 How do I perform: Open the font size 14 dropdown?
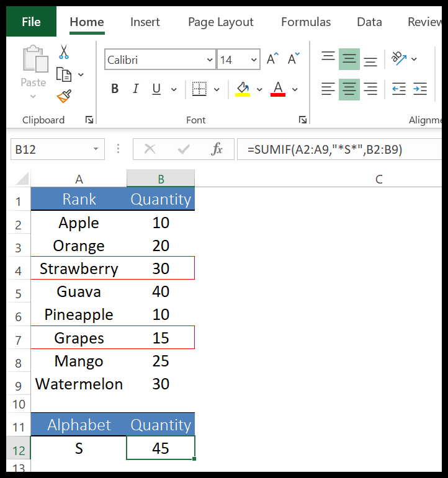tap(254, 60)
